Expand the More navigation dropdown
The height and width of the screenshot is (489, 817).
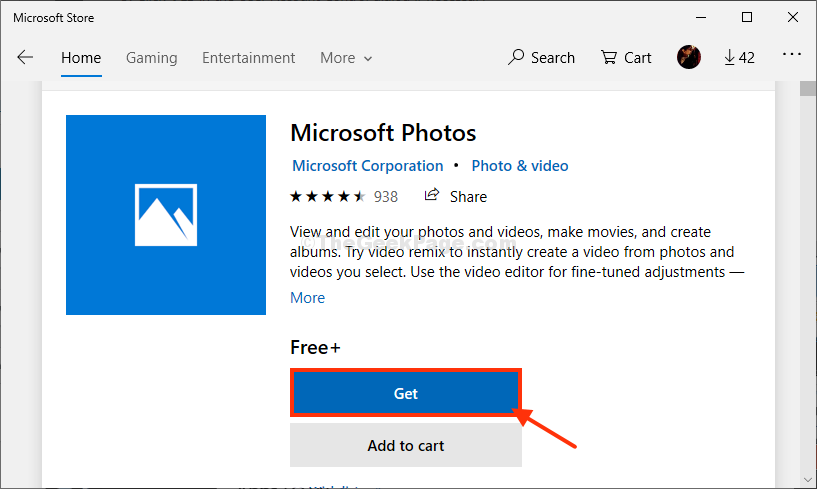click(346, 58)
